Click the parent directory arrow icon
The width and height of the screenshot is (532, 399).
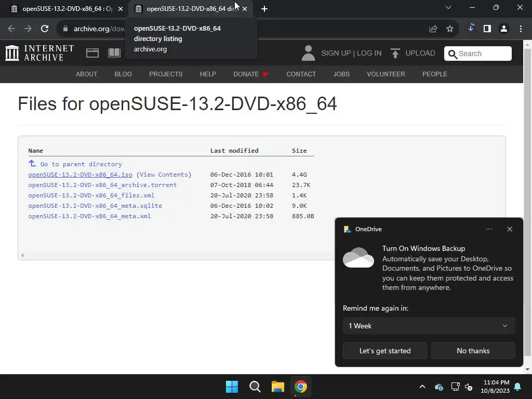click(32, 163)
